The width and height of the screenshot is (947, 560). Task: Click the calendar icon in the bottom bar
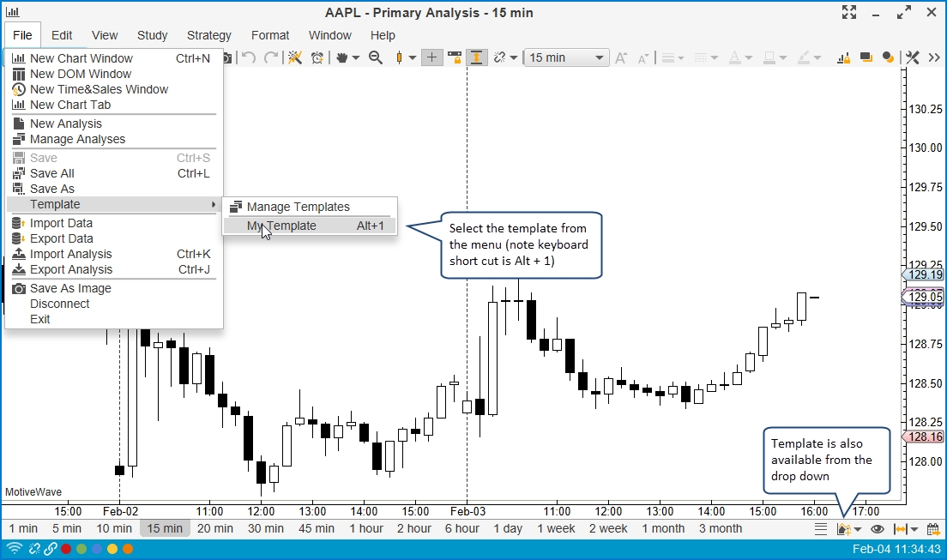click(933, 529)
